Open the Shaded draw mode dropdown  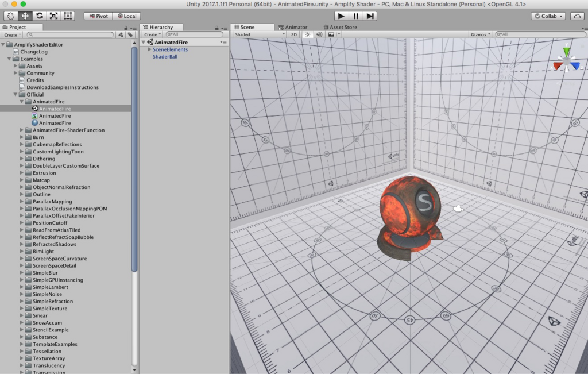coord(260,34)
